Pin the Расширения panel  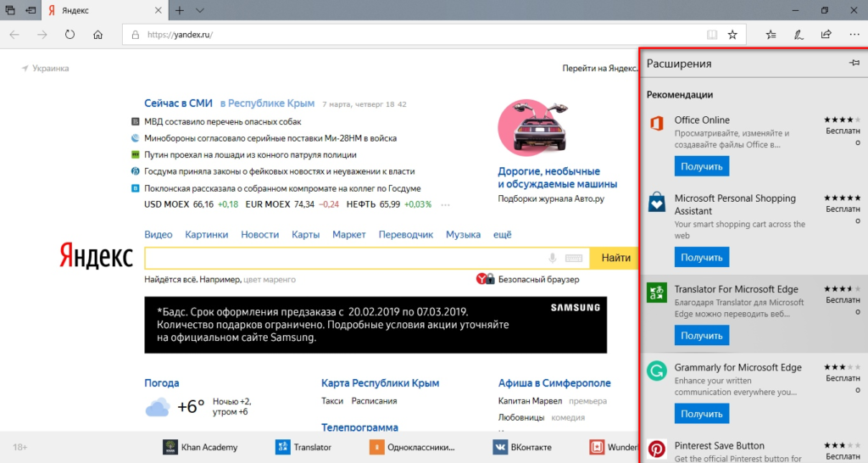pyautogui.click(x=854, y=63)
